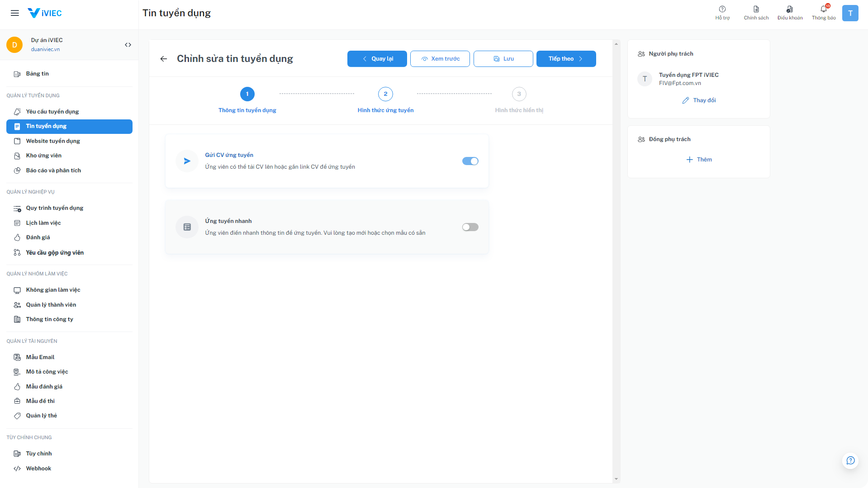Enable the Ứng tuyển nhanh toggle
868x488 pixels.
point(470,227)
